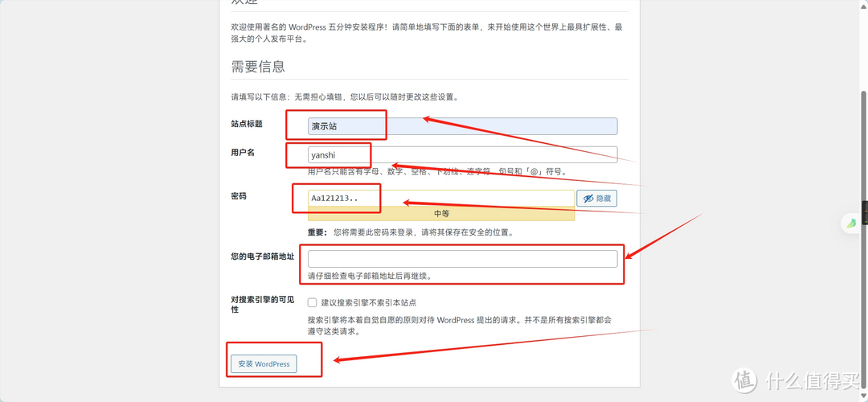Enable 建议搜索引擎不索引本站点 checkbox
Screen dimensions: 868x402
click(x=312, y=302)
